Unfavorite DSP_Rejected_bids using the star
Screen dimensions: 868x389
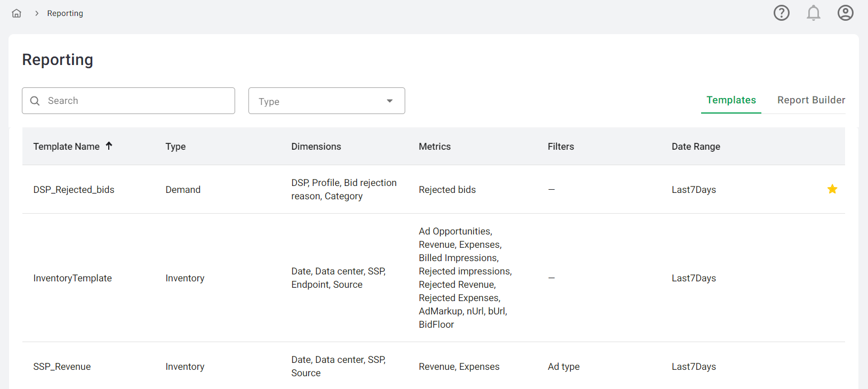coord(832,189)
